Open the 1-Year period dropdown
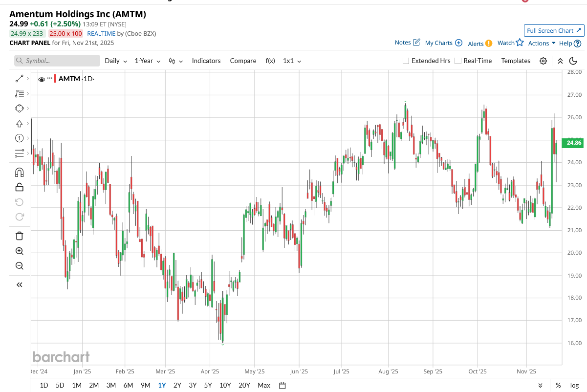 (x=148, y=61)
